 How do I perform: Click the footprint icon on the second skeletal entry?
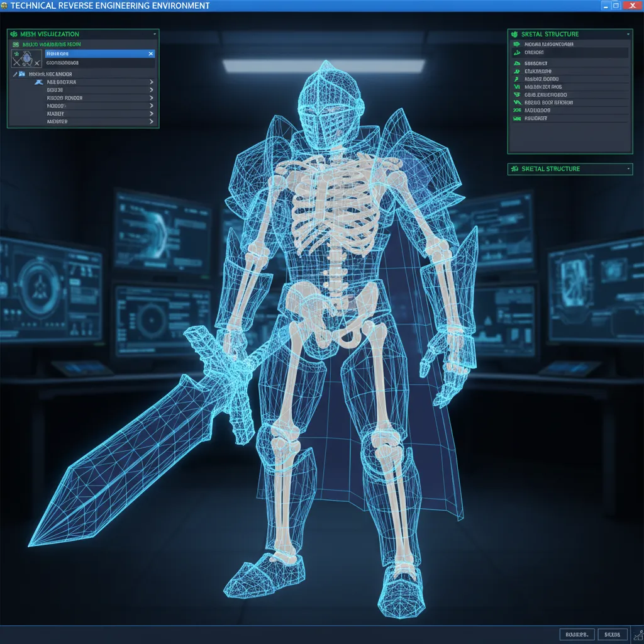(516, 52)
